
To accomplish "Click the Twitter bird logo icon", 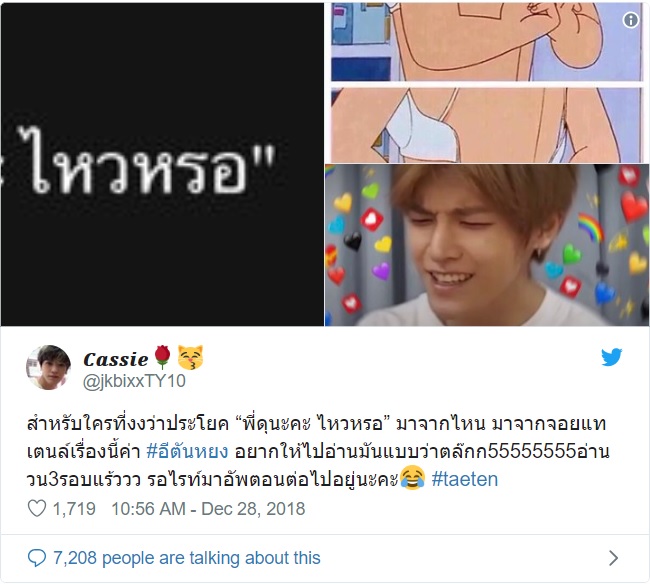I will (611, 357).
